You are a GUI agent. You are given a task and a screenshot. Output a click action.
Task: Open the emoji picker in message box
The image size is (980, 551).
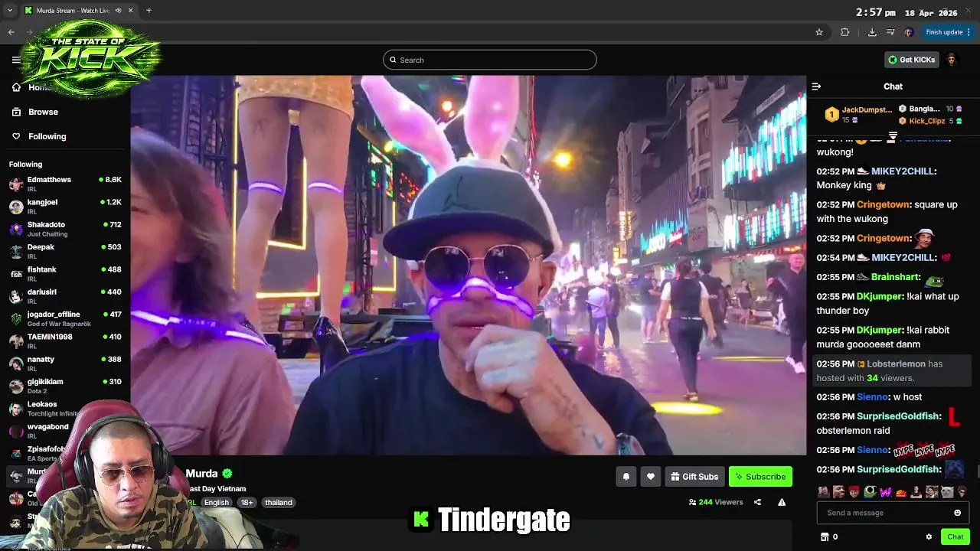[x=957, y=513]
